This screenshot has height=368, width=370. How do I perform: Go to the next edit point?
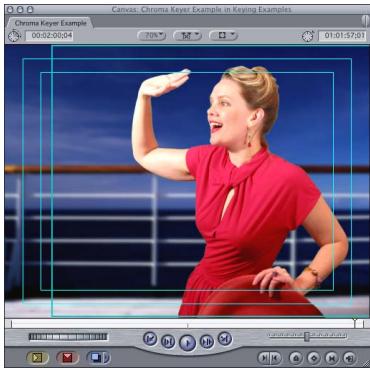pos(224,338)
